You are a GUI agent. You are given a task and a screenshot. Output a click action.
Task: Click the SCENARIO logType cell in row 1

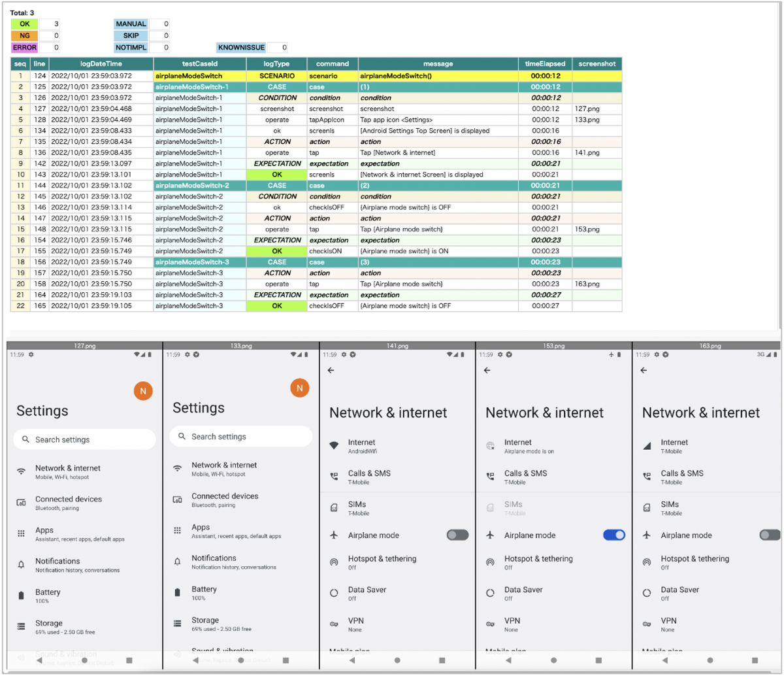pyautogui.click(x=277, y=76)
